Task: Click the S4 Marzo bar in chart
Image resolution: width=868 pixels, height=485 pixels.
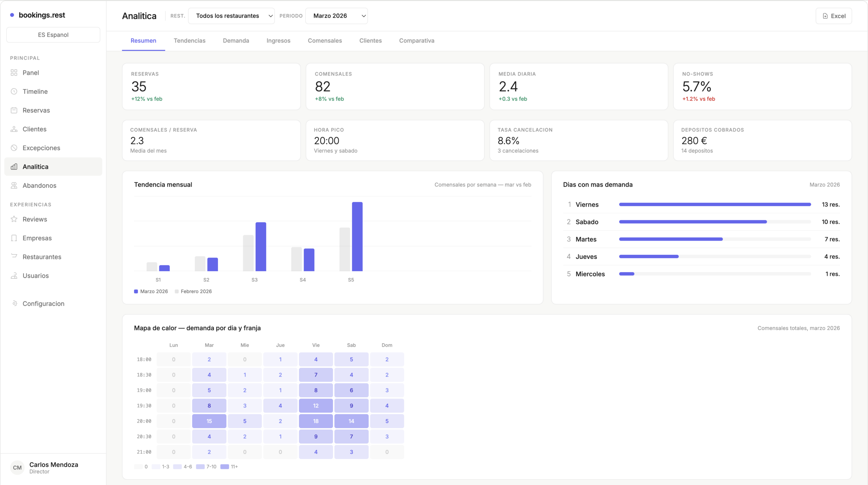Action: click(309, 260)
